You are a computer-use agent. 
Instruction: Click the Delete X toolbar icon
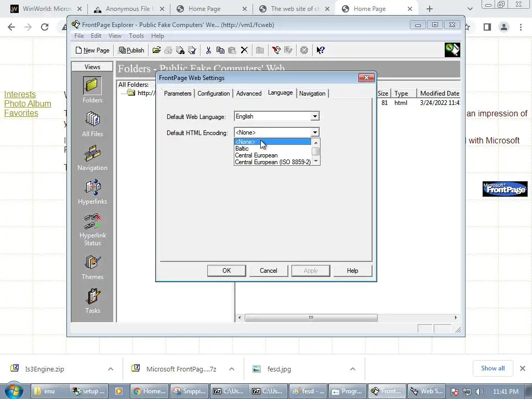(244, 50)
